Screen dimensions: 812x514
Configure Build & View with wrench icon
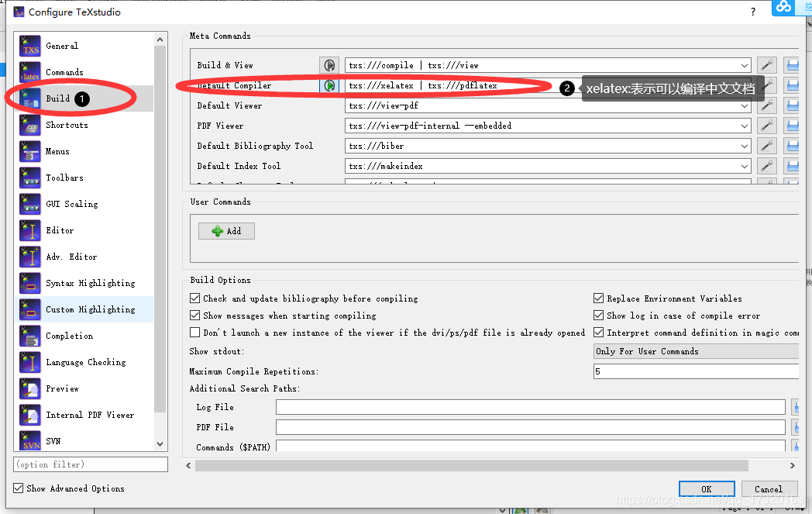click(766, 65)
